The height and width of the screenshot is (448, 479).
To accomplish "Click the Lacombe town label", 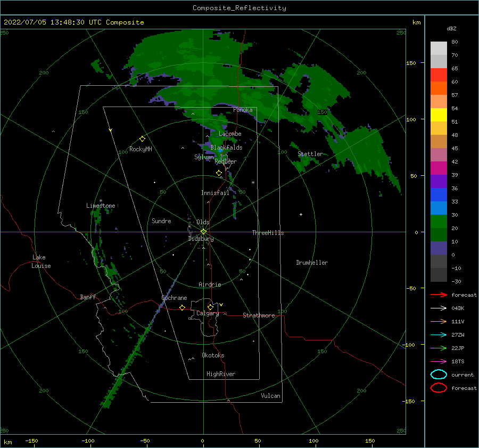I will (230, 134).
